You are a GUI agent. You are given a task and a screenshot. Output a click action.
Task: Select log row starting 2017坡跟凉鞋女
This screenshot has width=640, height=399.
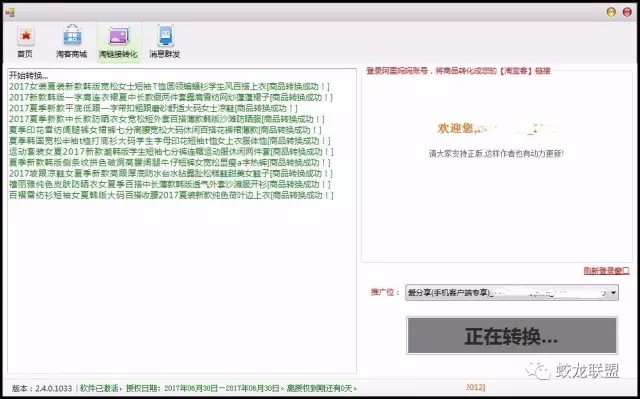171,173
